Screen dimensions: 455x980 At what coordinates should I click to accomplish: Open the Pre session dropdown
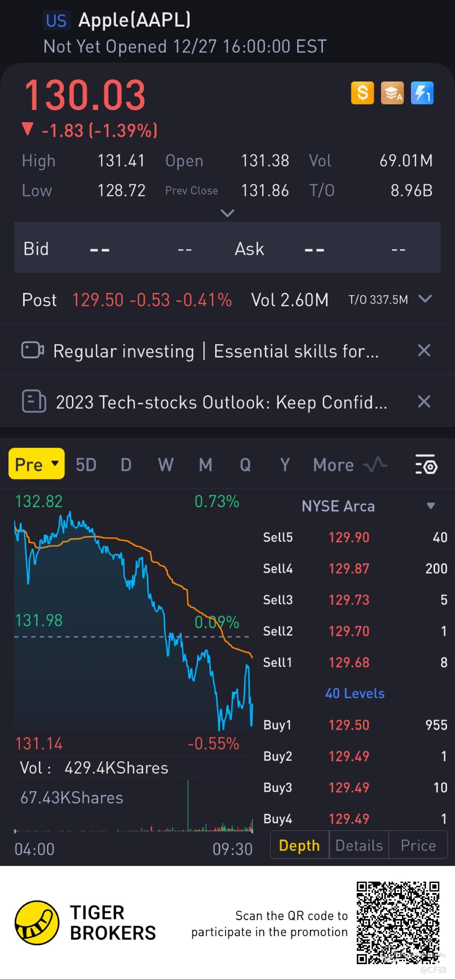pyautogui.click(x=36, y=464)
